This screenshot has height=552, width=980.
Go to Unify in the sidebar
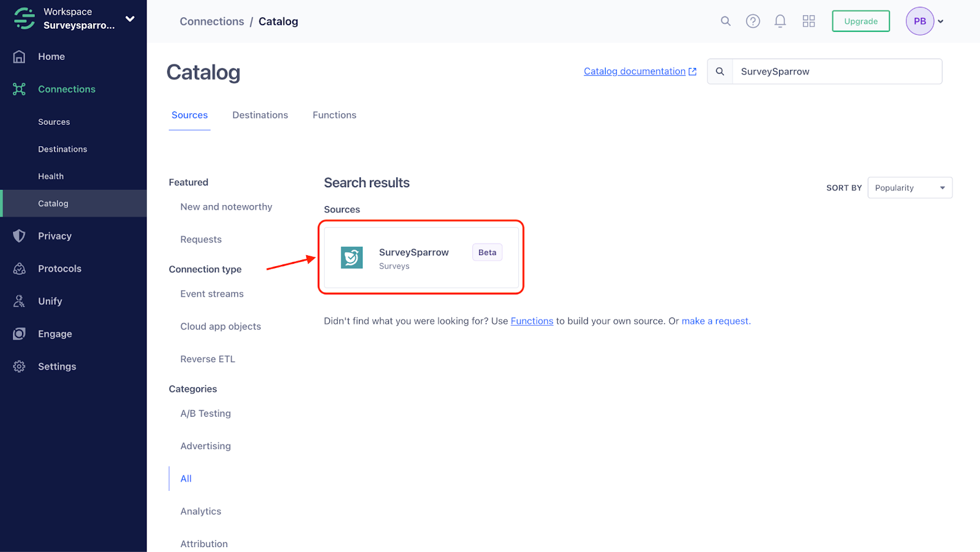pos(50,301)
